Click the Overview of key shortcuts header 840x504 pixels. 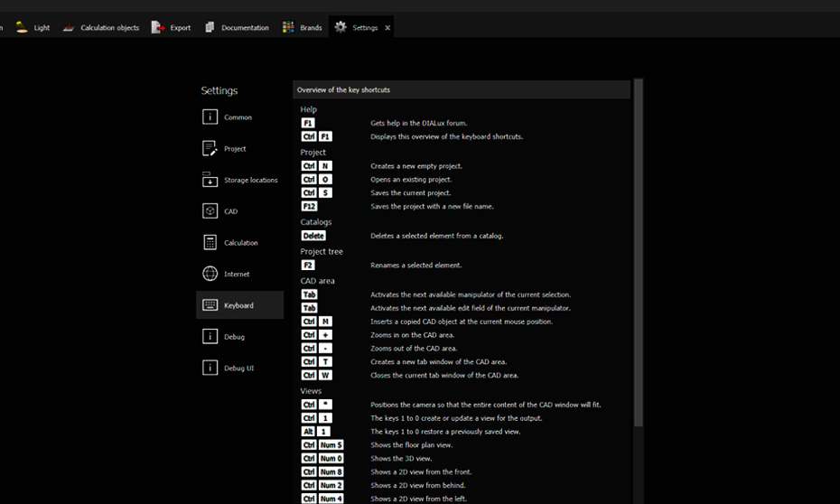(344, 90)
